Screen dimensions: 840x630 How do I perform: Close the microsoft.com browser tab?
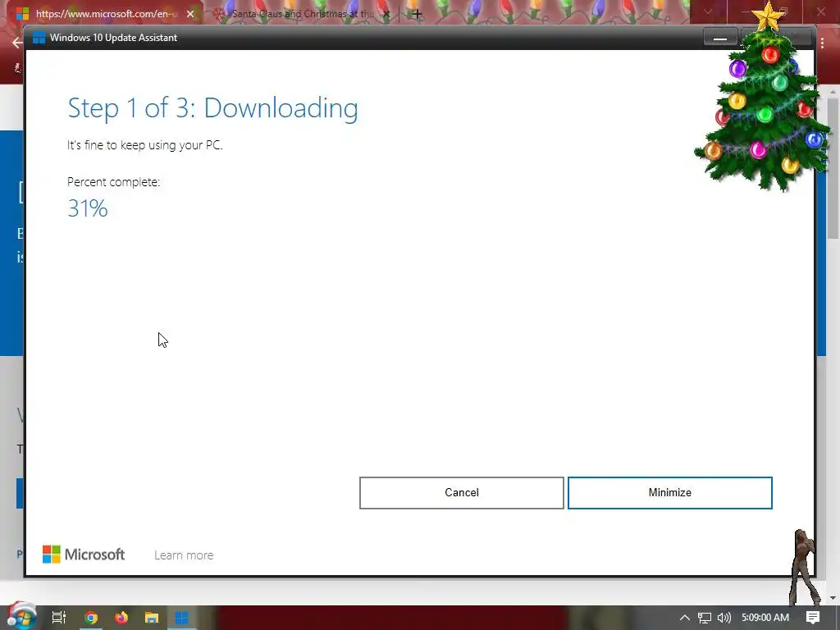click(190, 14)
